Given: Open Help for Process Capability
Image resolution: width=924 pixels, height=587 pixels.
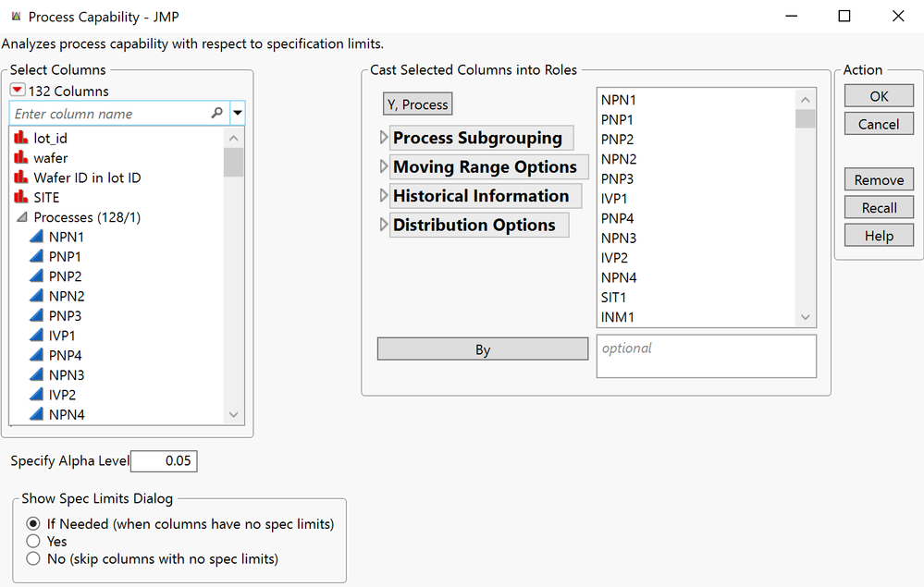Looking at the screenshot, I should coord(877,235).
